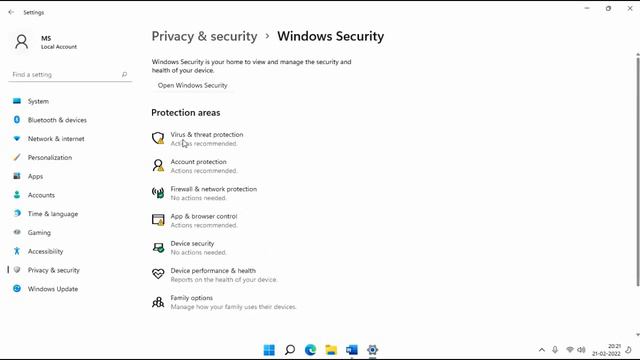Open Microsoft Edge from the taskbar
The width and height of the screenshot is (640, 360).
click(310, 350)
